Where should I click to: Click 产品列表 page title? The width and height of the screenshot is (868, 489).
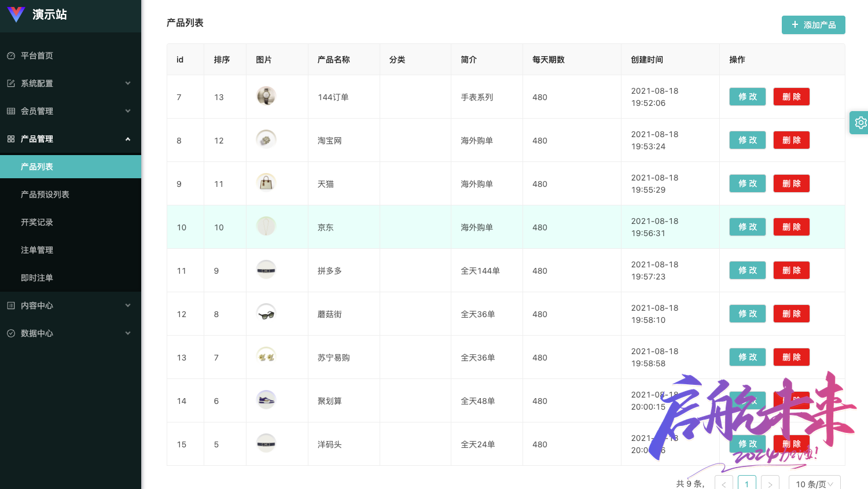(x=185, y=23)
